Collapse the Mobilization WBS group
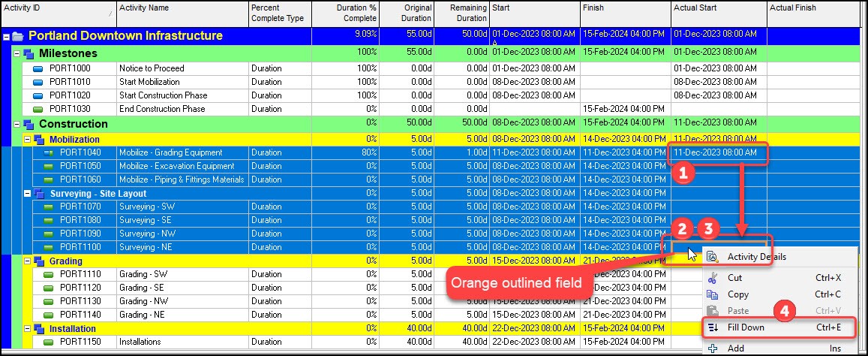 coord(28,140)
